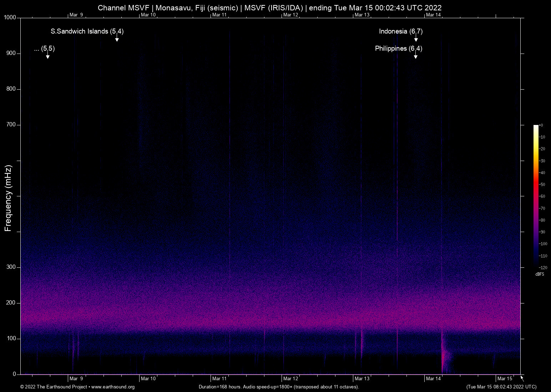This screenshot has height=392, width=551.
Task: Open the www.earthsound.org link in the footer
Action: 113,387
